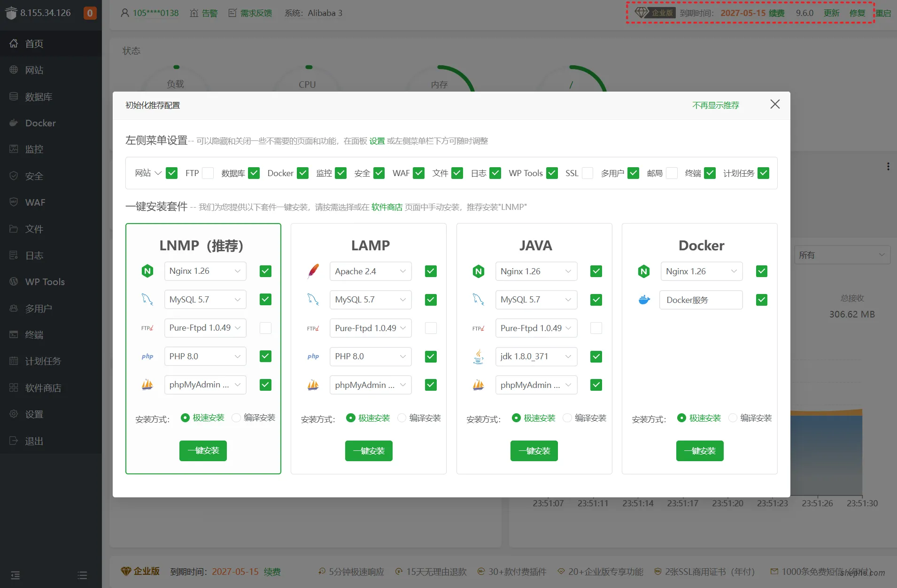Click the Java icon beside jdk 1.8.0_371
Image resolution: width=897 pixels, height=588 pixels.
tap(478, 356)
